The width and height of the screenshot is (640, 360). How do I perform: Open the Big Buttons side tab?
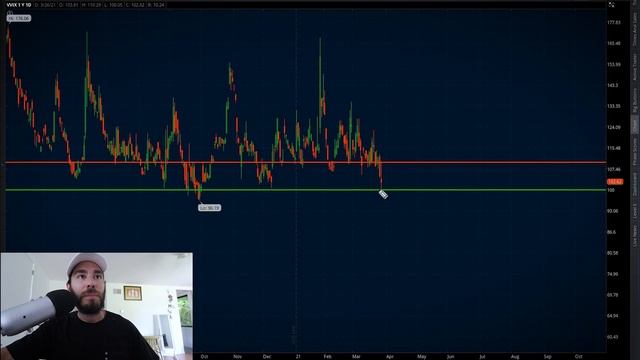coord(635,101)
